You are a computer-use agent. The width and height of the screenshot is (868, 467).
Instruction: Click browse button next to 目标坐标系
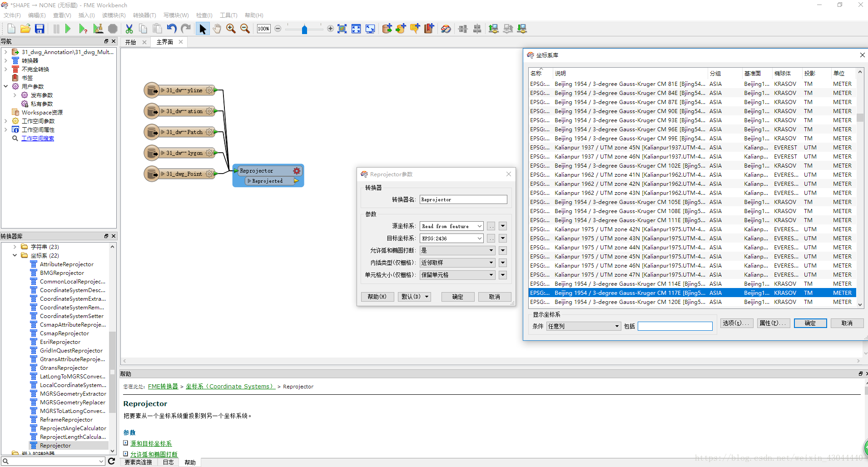[491, 238]
